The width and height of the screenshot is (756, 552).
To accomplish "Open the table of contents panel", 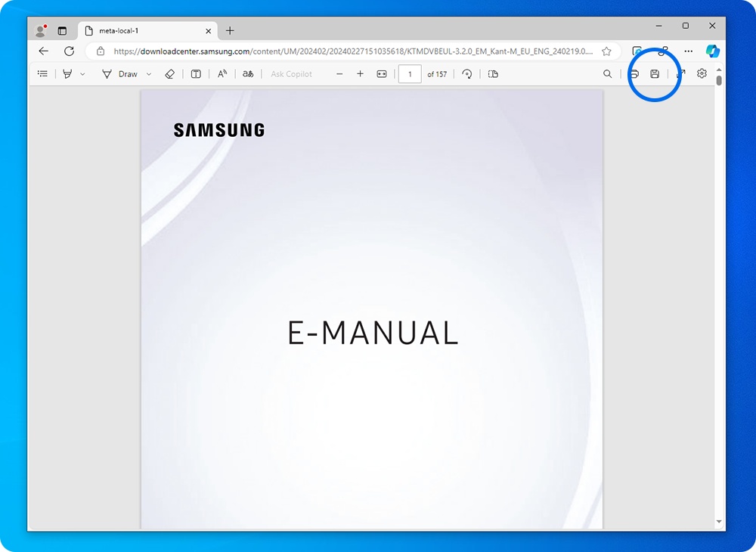I will pos(42,73).
